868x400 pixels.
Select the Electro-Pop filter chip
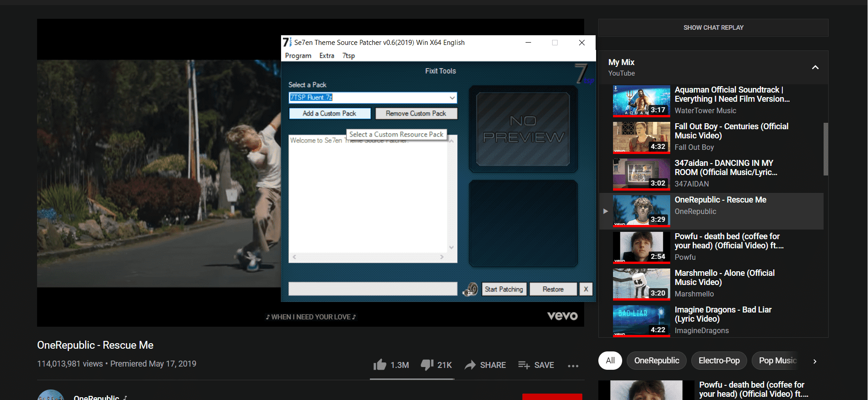(719, 361)
